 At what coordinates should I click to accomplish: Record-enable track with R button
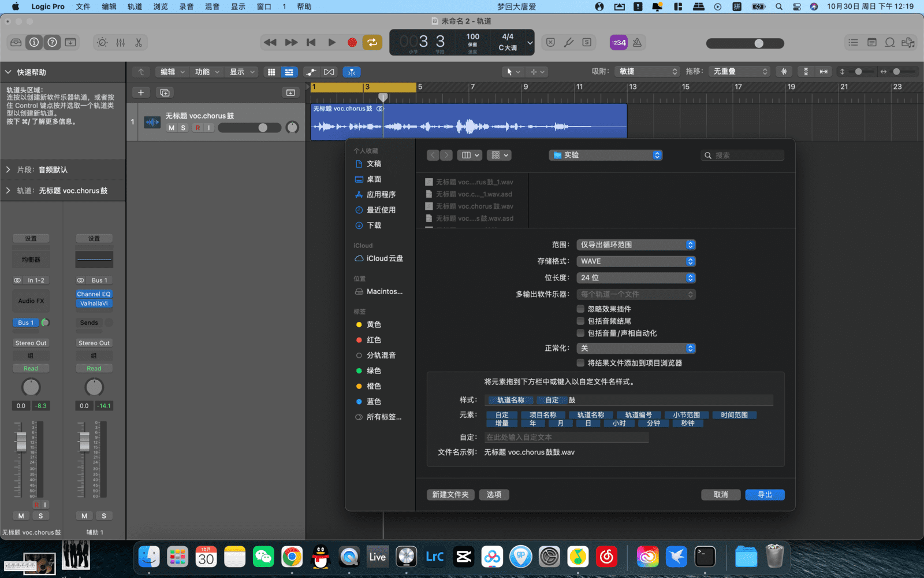point(198,128)
